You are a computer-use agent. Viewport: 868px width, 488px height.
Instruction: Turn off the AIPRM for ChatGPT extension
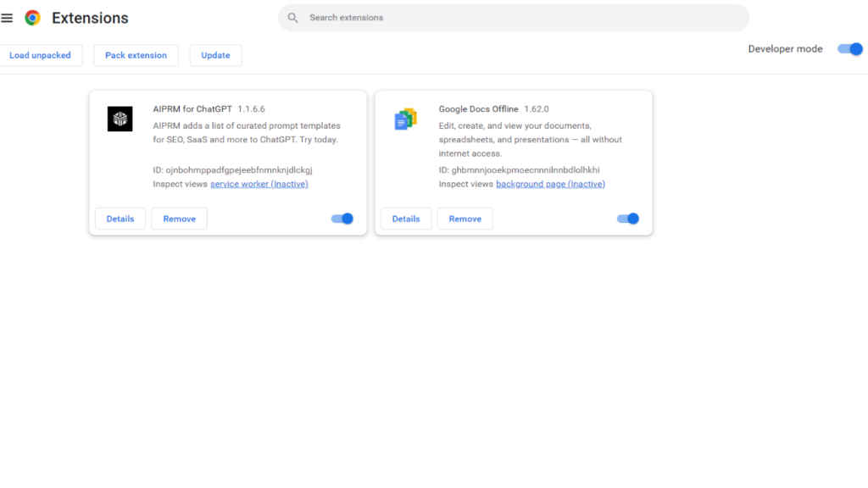point(342,219)
